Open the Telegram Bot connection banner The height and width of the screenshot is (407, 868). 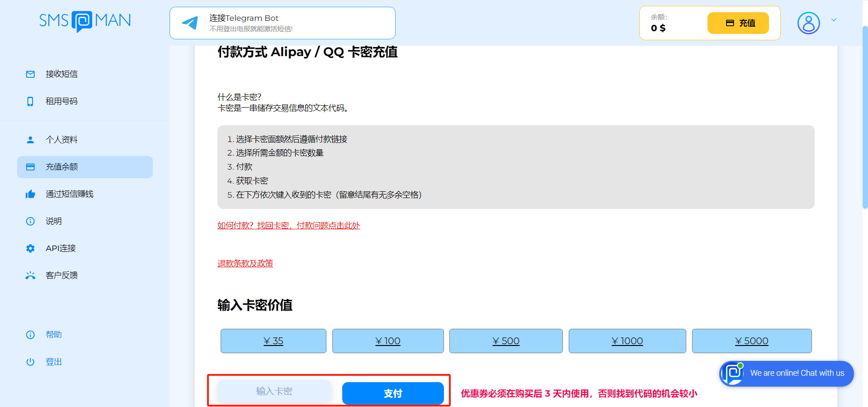282,23
